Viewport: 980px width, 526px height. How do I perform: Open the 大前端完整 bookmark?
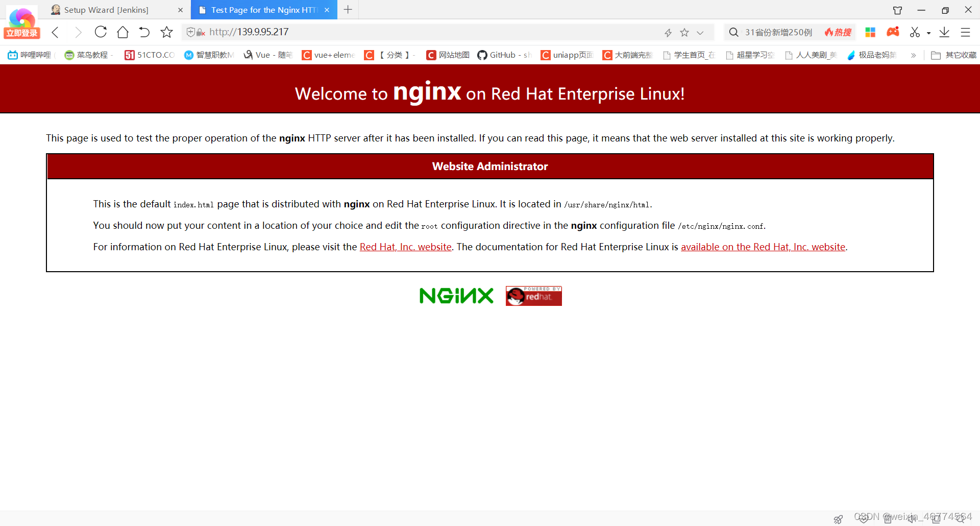point(627,55)
